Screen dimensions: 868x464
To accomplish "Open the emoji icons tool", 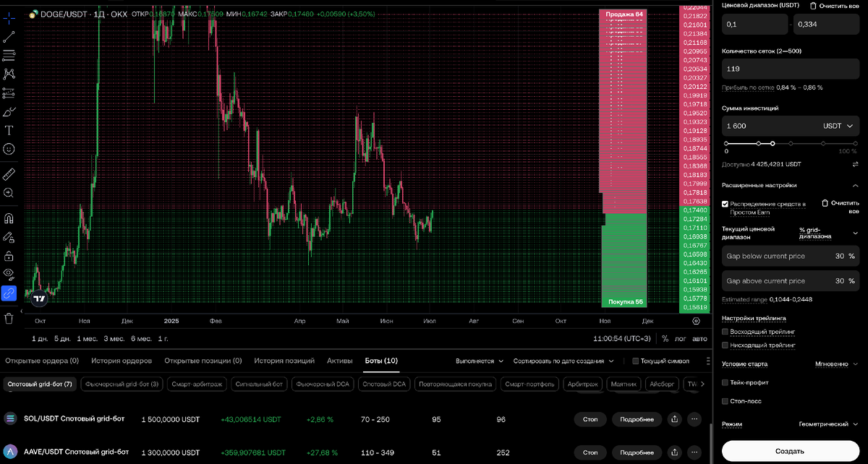I will point(9,149).
